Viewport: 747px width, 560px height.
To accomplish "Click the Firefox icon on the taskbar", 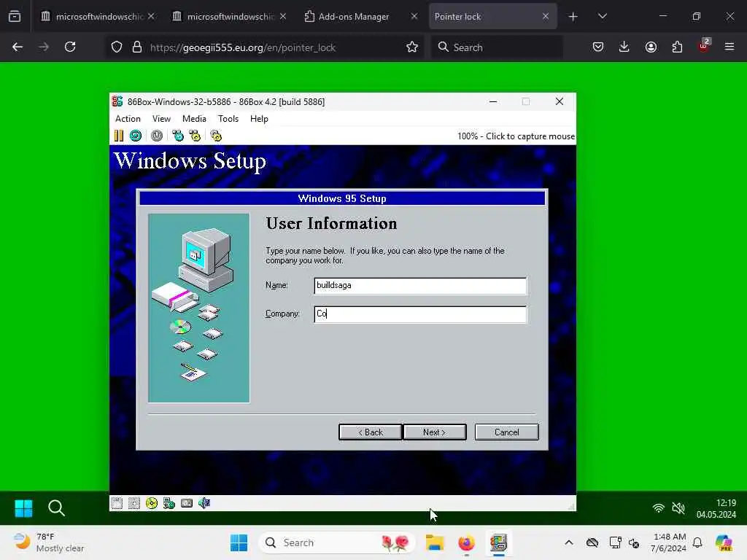I will pos(466,542).
